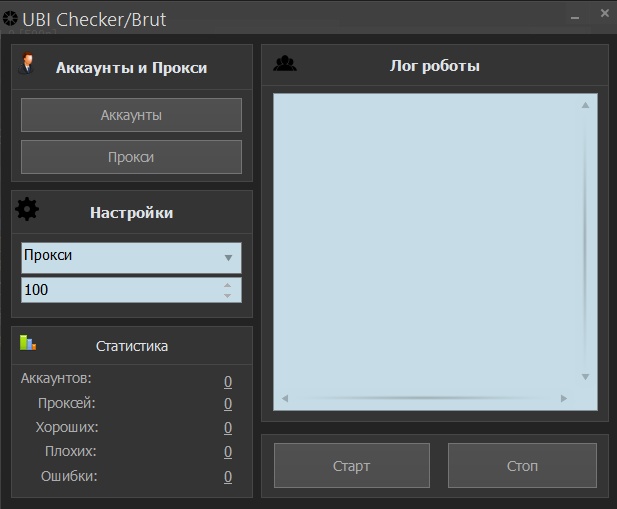Click the UBI Checker app logo icon
This screenshot has width=617, height=509.
[x=10, y=18]
